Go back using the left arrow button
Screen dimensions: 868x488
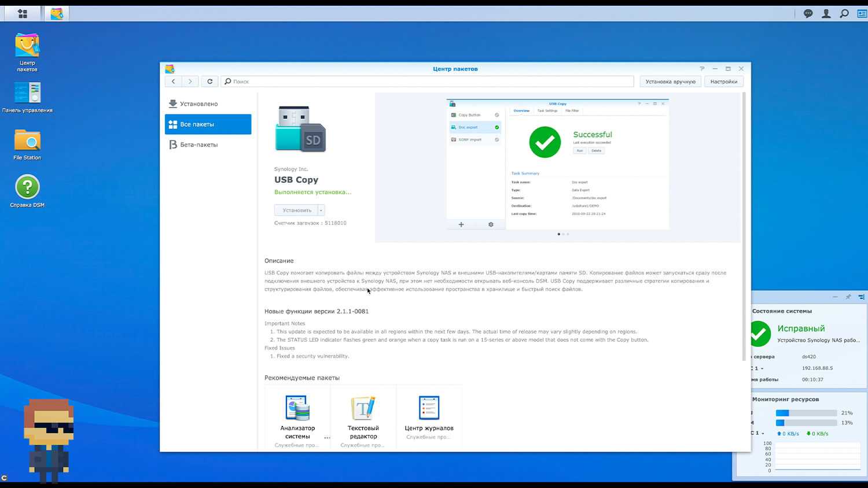click(x=173, y=82)
